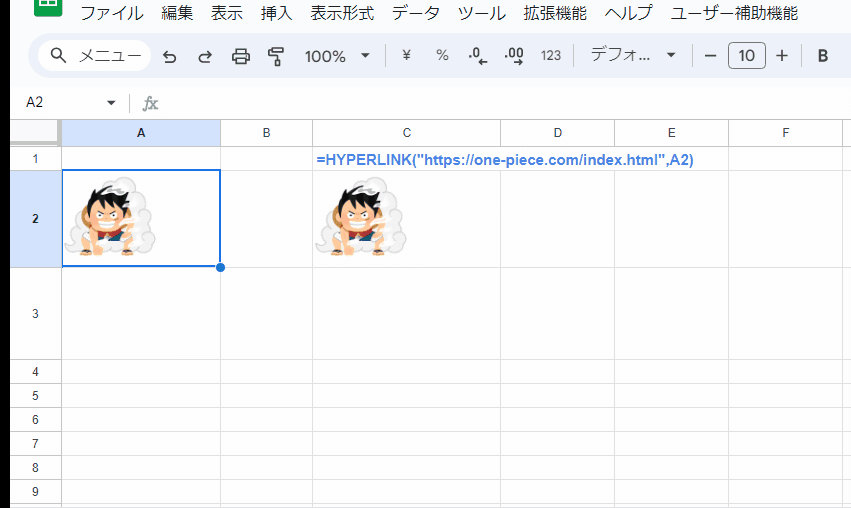Select column C header
The width and height of the screenshot is (851, 508).
(x=407, y=133)
